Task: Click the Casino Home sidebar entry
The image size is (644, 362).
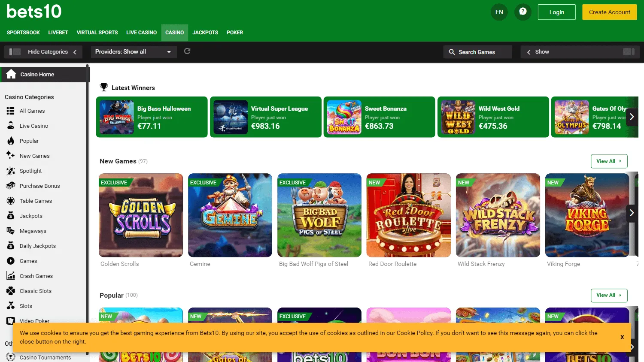Action: tap(36, 74)
